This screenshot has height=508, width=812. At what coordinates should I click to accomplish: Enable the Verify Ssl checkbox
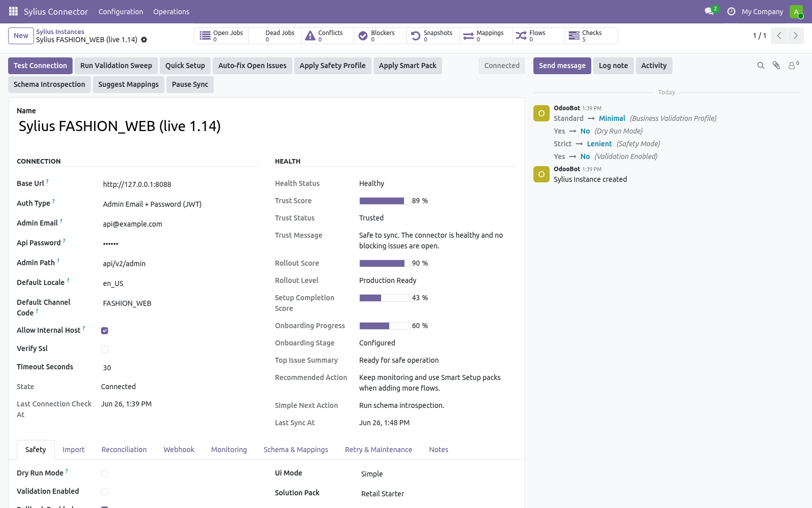105,349
